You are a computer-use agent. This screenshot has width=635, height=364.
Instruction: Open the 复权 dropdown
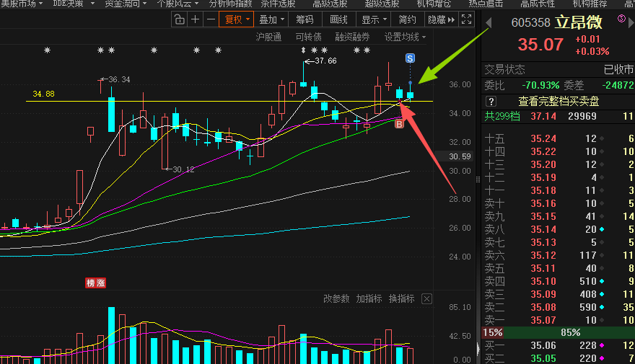point(237,19)
